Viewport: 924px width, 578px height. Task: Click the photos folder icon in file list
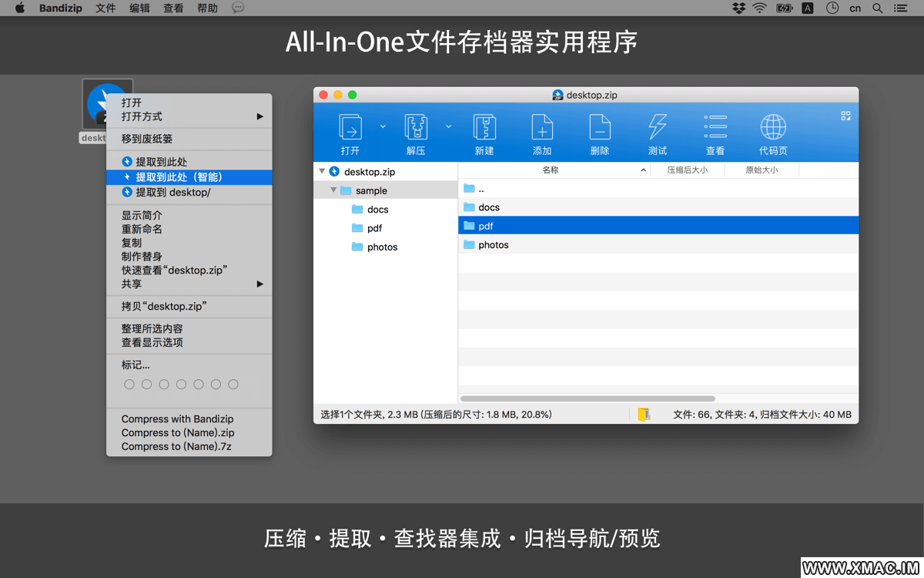469,244
